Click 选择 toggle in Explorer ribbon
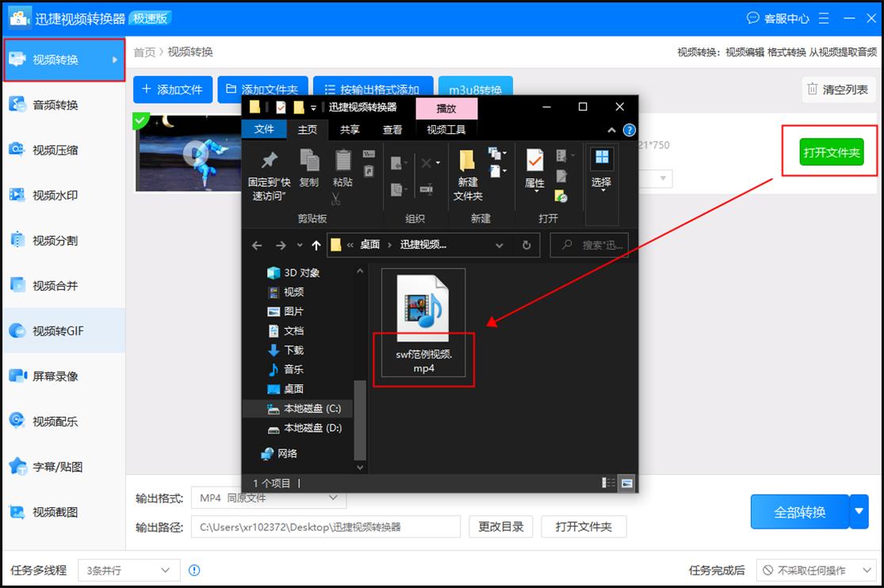884x588 pixels. (601, 171)
